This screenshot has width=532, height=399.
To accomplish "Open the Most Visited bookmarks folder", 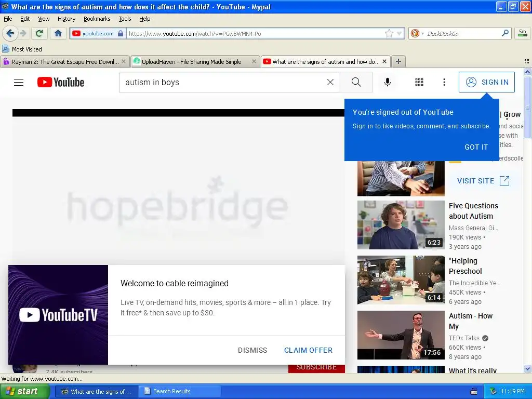I will (x=22, y=49).
